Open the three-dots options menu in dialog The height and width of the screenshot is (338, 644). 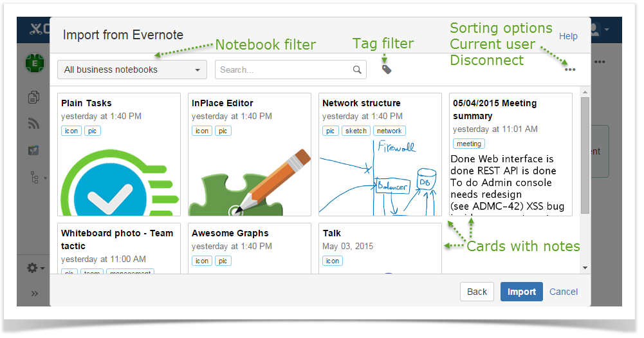(x=570, y=70)
